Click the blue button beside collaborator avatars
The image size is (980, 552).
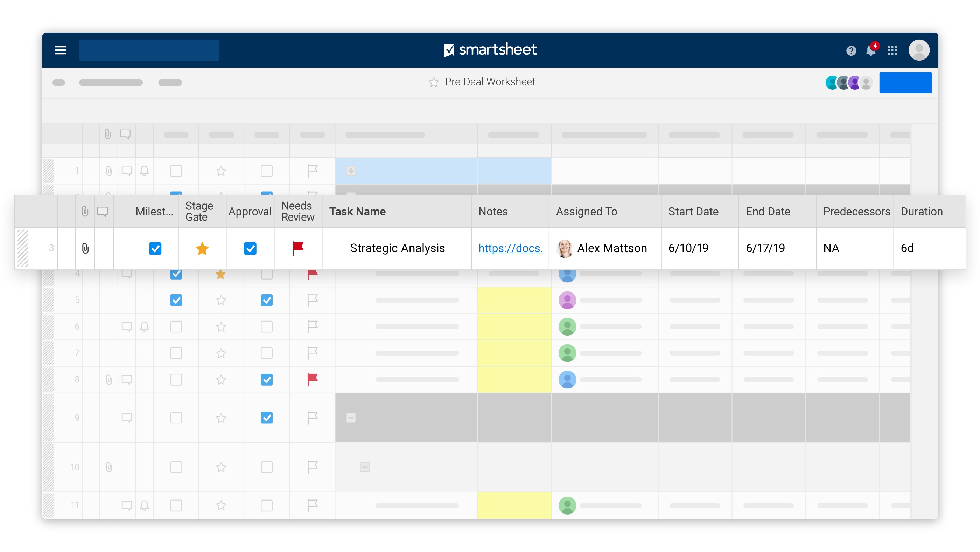(905, 83)
